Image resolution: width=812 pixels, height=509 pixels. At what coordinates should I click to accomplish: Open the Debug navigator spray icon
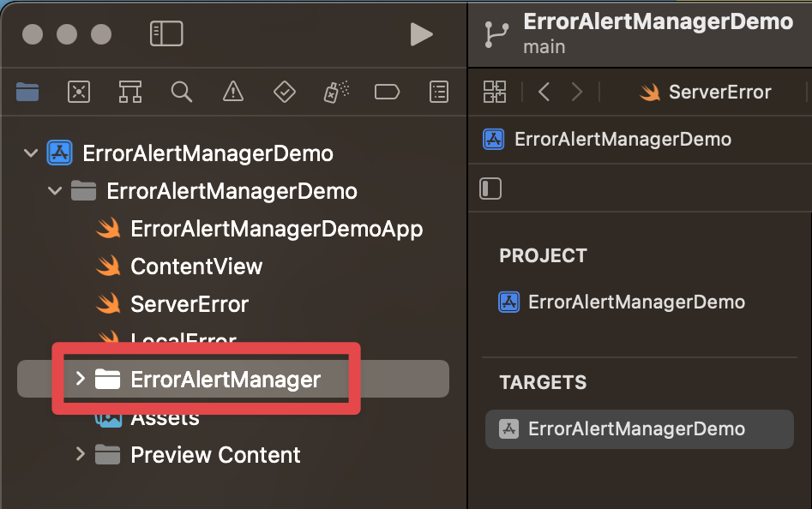(335, 92)
